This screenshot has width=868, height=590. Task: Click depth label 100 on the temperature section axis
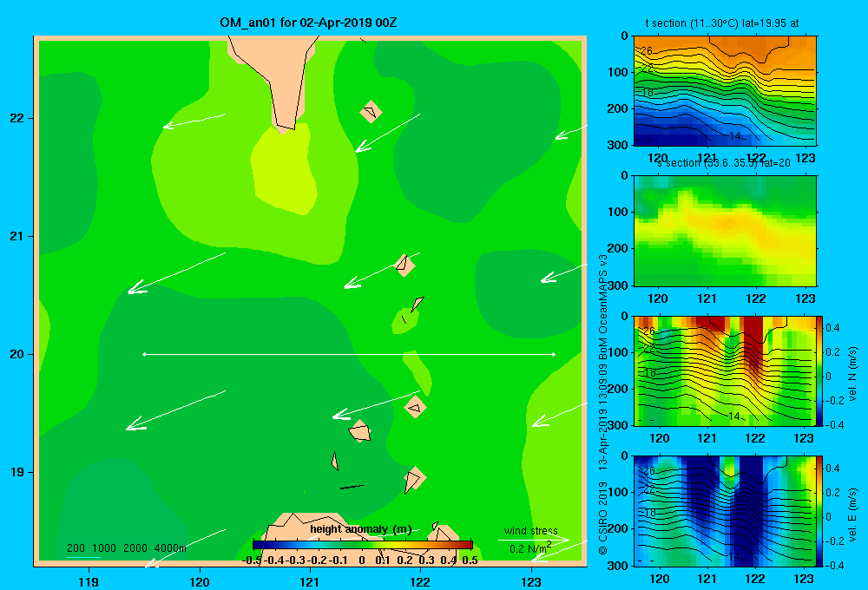tap(618, 72)
